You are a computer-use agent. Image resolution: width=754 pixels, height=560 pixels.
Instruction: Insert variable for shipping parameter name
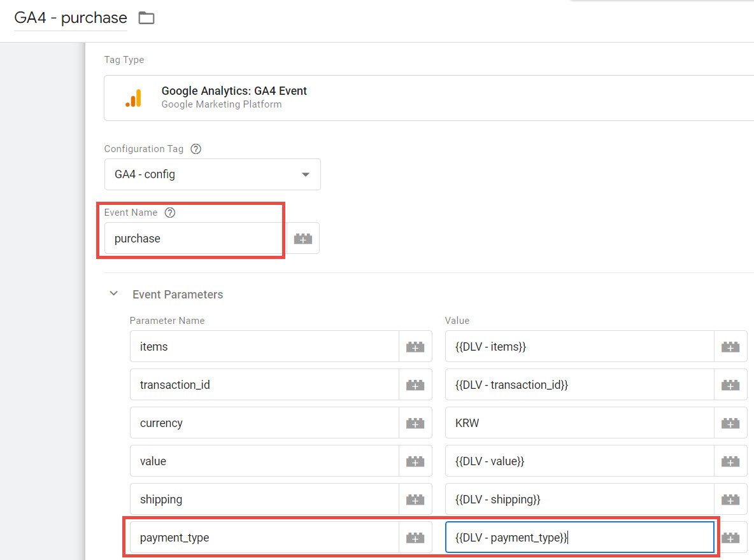pyautogui.click(x=415, y=500)
